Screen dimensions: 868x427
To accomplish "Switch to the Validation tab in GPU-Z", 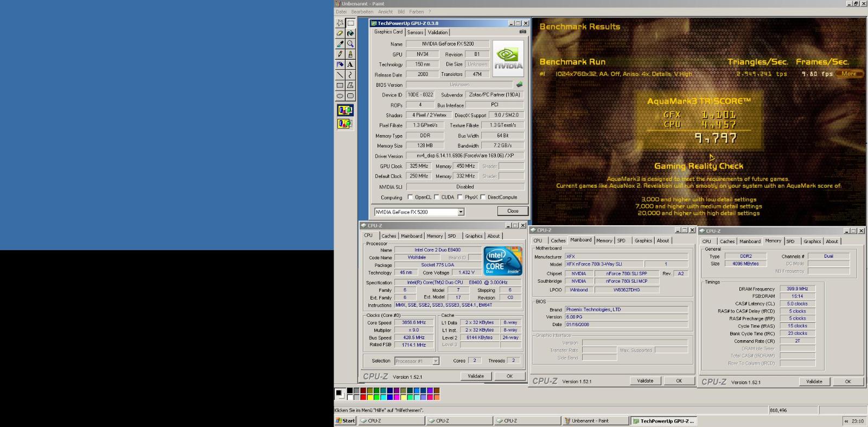I will tap(438, 33).
